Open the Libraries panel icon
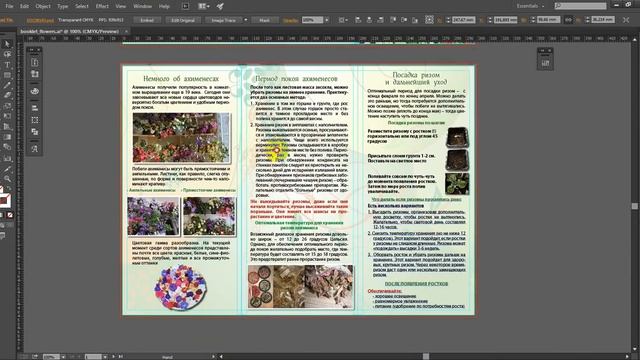The height and width of the screenshot is (360, 640). click(x=35, y=62)
